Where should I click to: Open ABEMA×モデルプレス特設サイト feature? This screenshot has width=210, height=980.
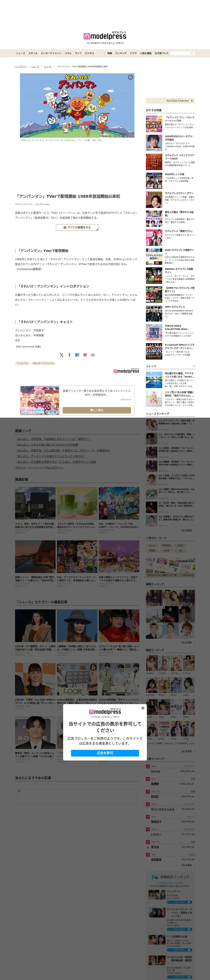point(170,275)
